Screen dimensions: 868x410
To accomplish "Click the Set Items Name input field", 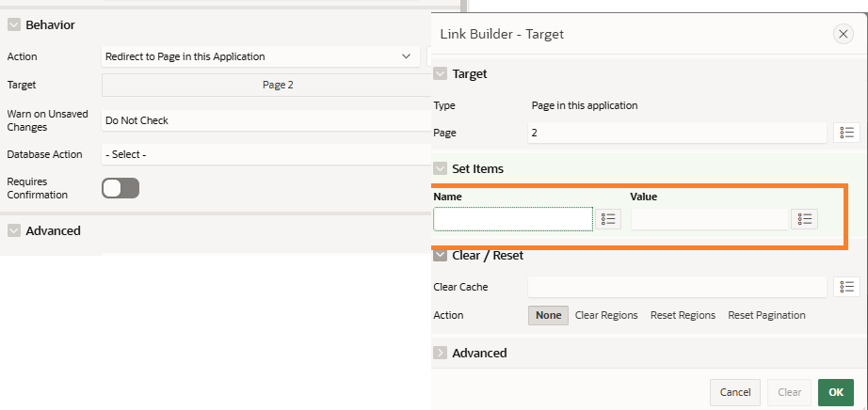I will point(513,219).
